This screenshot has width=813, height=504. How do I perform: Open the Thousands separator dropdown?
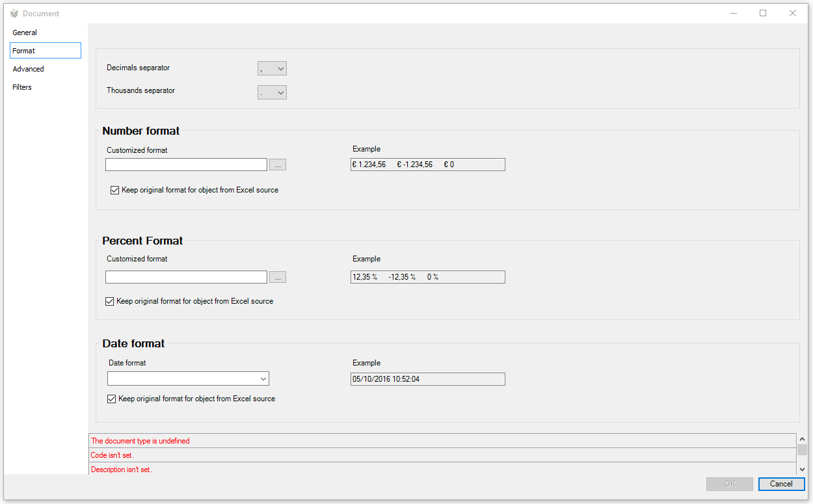point(272,92)
